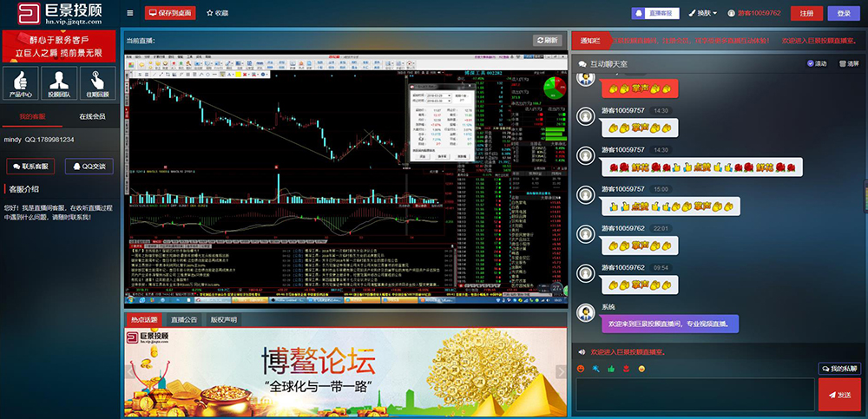
Task: Click 收藏 star favorite
Action: click(217, 13)
